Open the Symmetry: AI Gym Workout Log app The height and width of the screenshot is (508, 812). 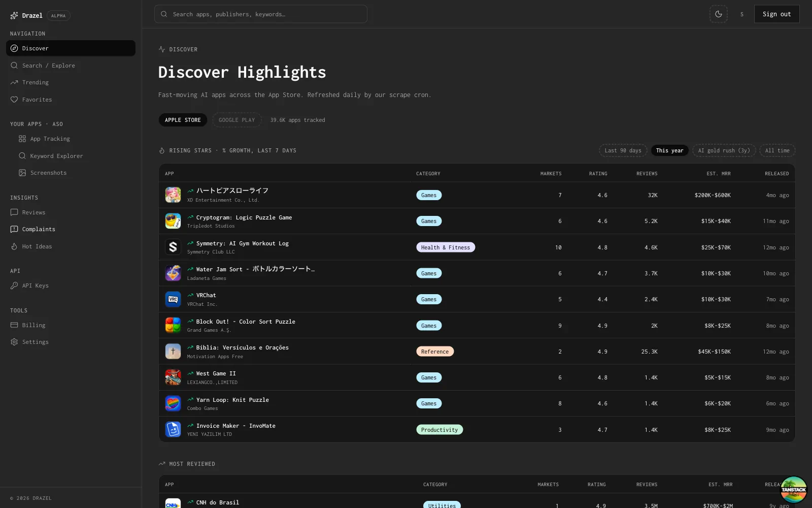[243, 243]
